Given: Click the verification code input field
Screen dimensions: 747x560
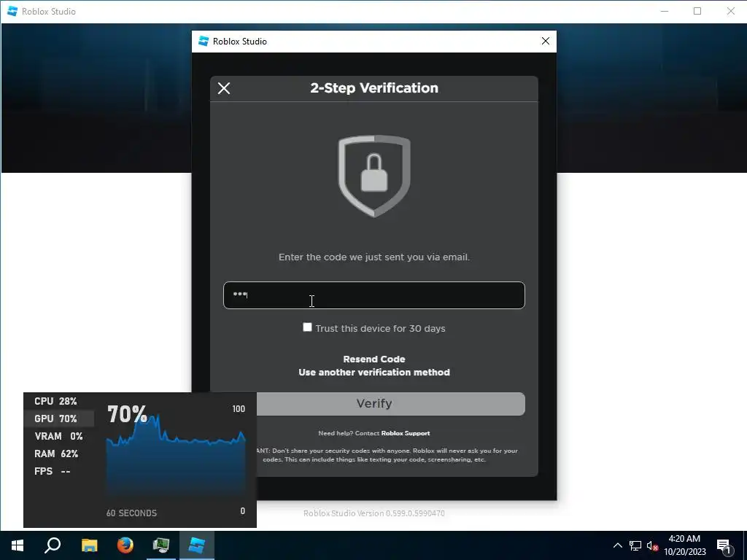Looking at the screenshot, I should click(374, 295).
